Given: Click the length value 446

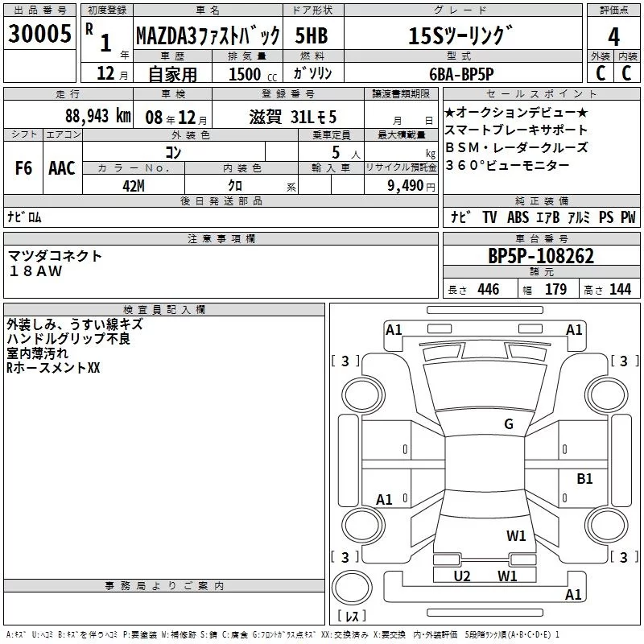Looking at the screenshot, I should (488, 289).
